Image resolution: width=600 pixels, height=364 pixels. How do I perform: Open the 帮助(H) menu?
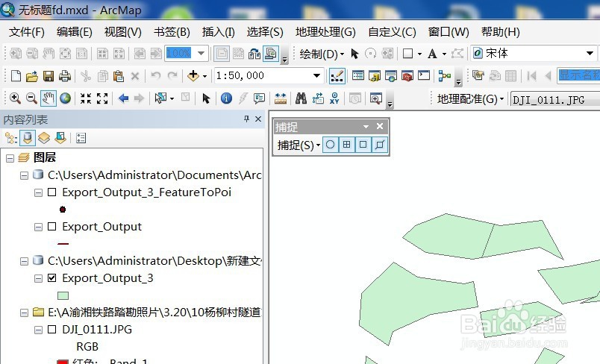(x=500, y=32)
